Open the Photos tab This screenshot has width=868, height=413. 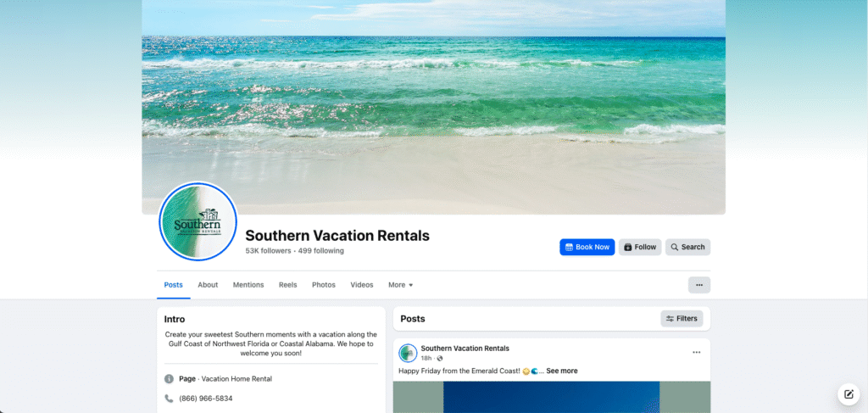[x=324, y=285]
